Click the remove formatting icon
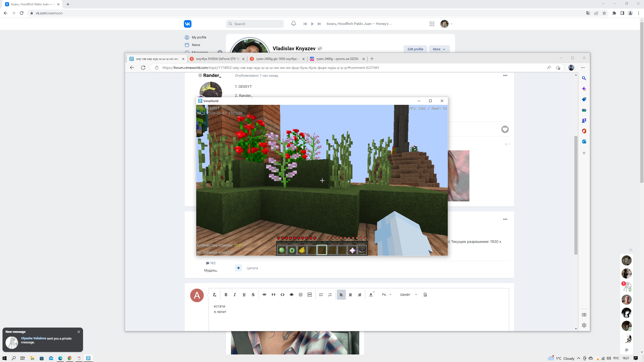The height and width of the screenshot is (362, 644). click(214, 295)
